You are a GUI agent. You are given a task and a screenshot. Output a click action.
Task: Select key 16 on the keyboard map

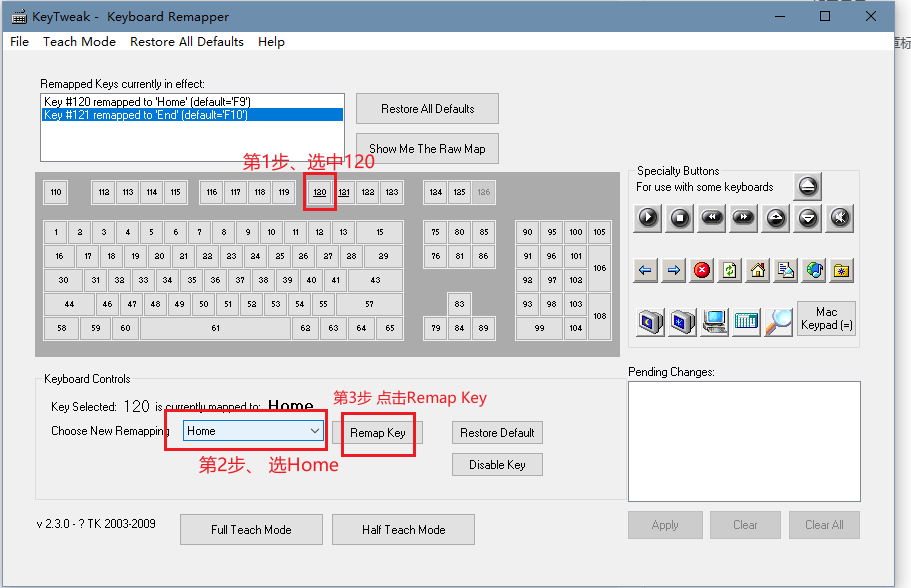pyautogui.click(x=59, y=256)
